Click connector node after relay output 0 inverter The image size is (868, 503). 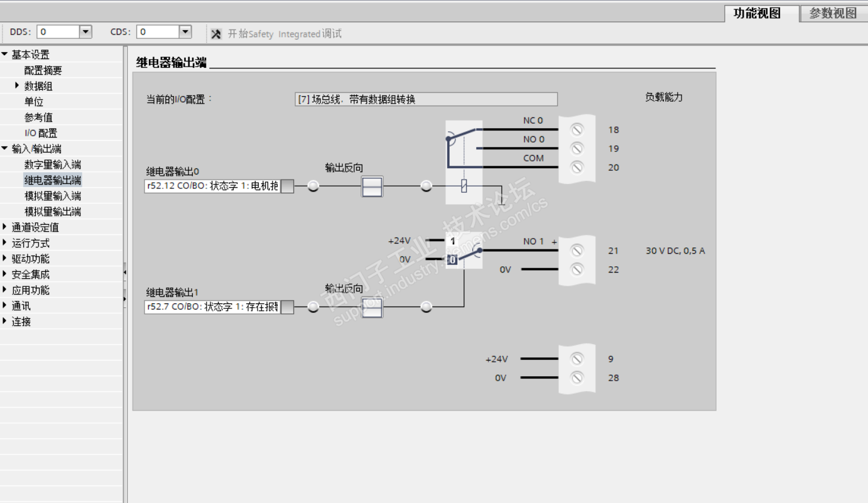click(426, 187)
